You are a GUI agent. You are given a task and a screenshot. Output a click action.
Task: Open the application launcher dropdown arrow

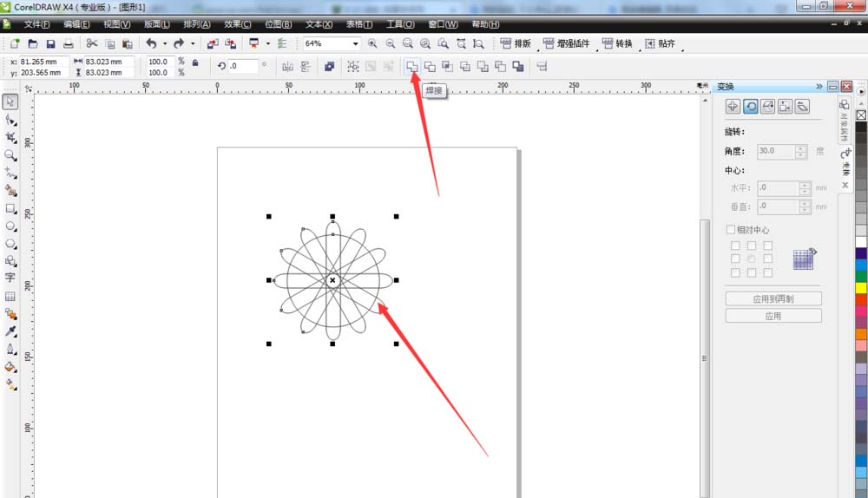pos(268,43)
